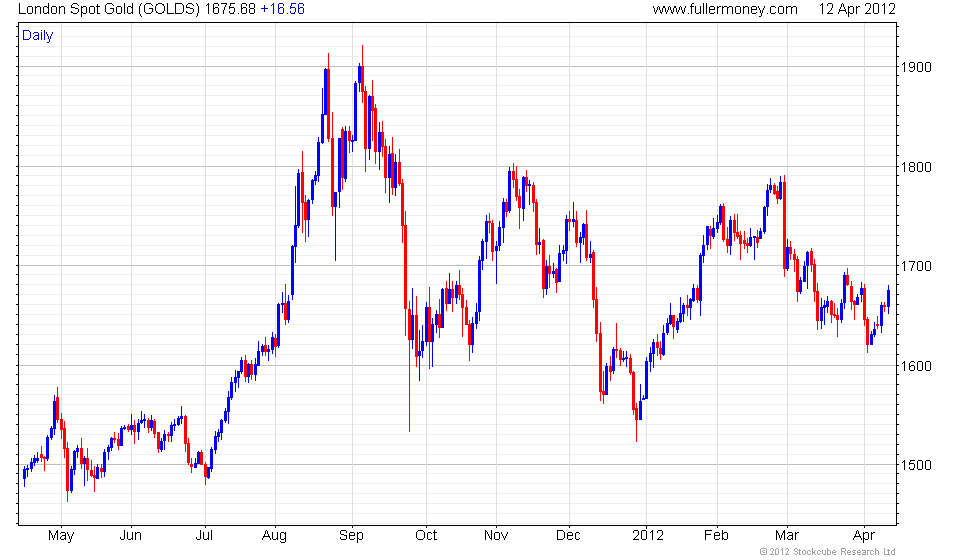Click the Mar label on time axis
The image size is (980, 560).
point(787,536)
